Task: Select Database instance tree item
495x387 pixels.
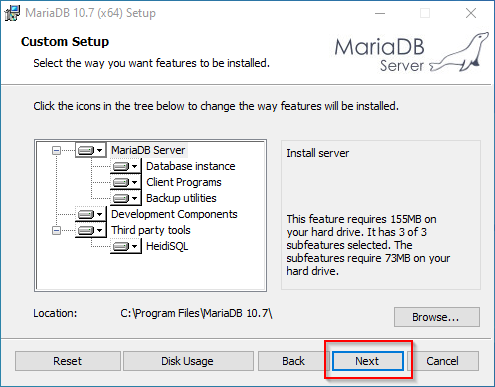Action: (191, 166)
